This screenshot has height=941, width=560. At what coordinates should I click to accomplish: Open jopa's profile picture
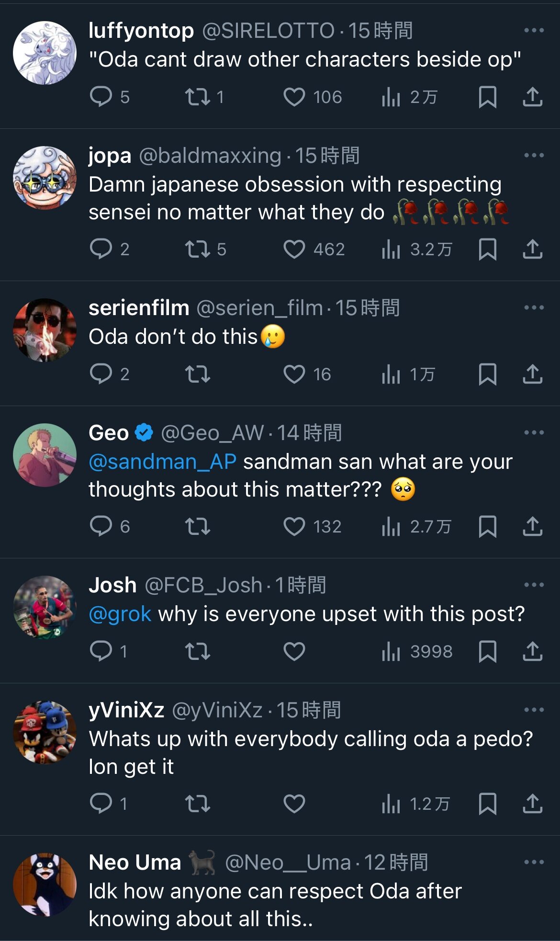45,178
